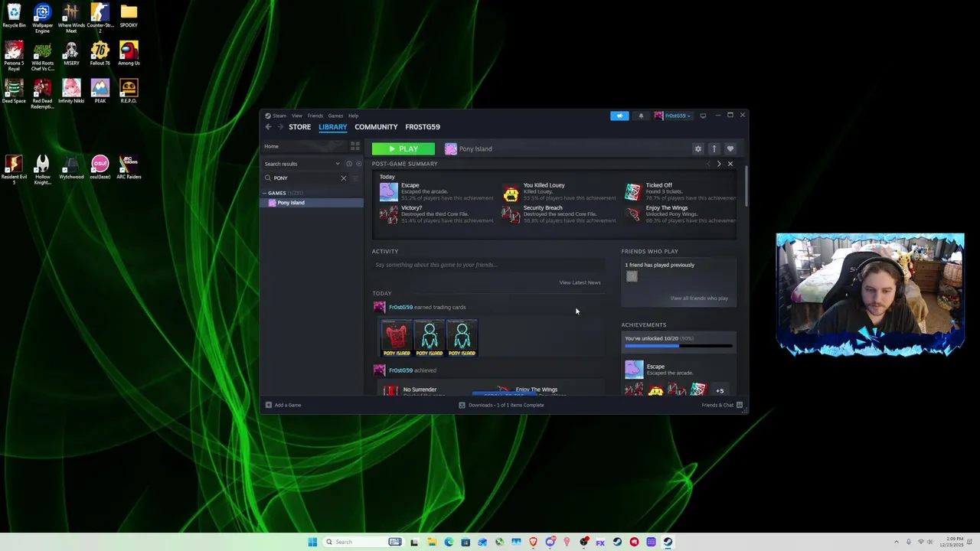Viewport: 980px width, 551px height.
Task: Go back with the Steam back arrow
Action: tap(268, 127)
